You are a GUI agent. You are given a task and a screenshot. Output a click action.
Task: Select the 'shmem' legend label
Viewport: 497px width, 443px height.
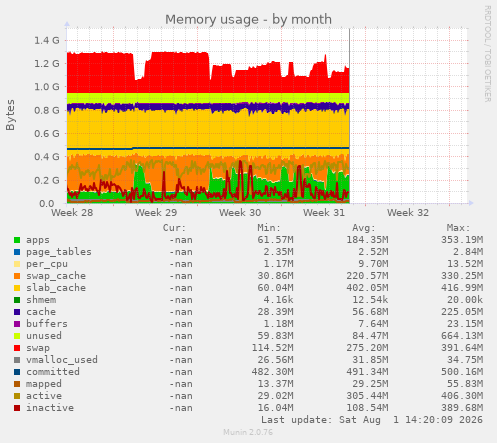click(x=41, y=300)
